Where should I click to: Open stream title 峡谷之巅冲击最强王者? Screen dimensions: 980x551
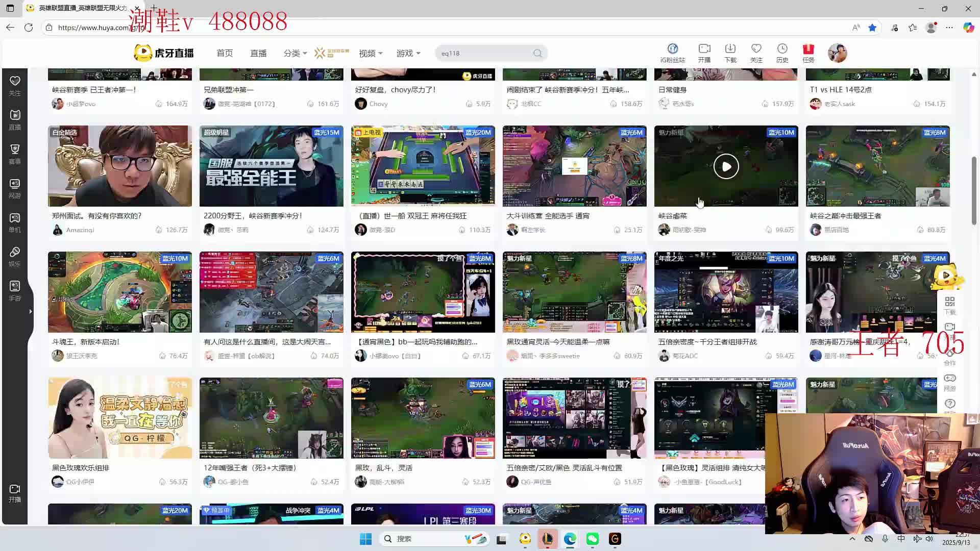845,216
